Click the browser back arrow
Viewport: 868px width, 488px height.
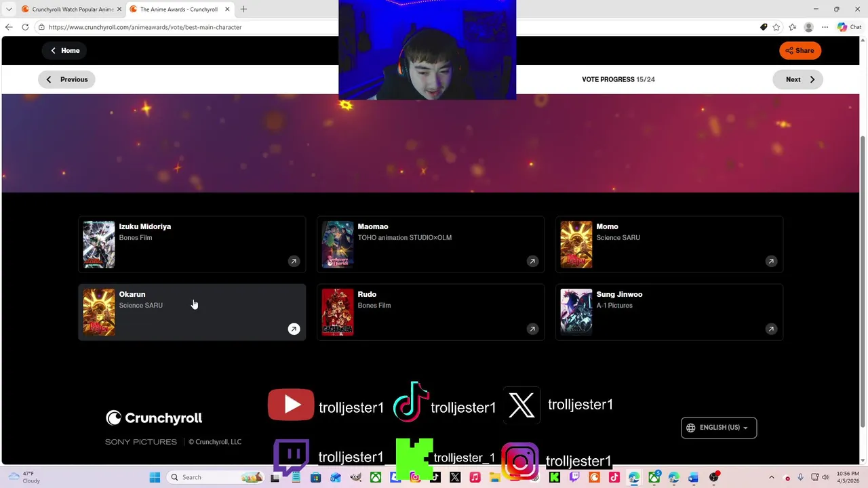[x=9, y=27]
